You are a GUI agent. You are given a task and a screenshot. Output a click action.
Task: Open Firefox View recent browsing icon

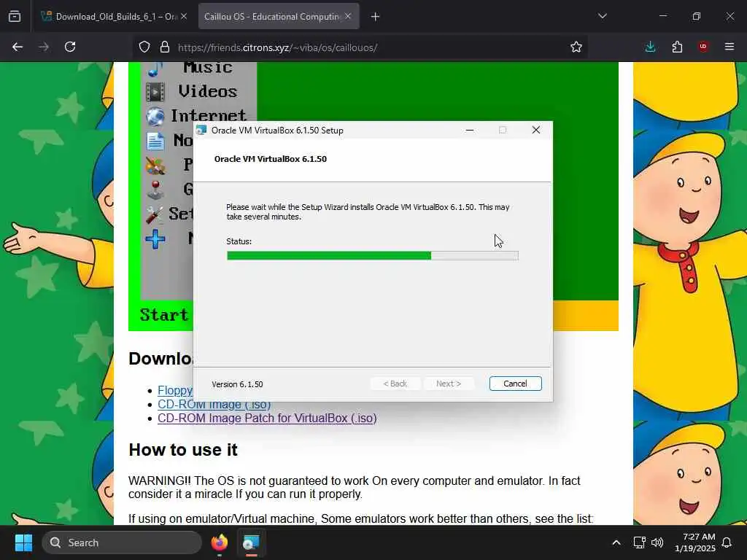(x=15, y=17)
